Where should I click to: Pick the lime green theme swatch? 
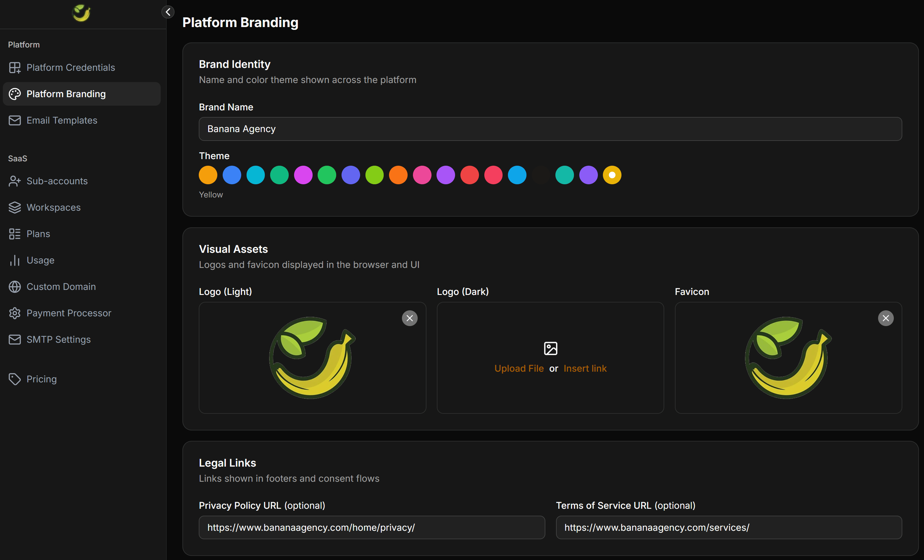point(374,175)
